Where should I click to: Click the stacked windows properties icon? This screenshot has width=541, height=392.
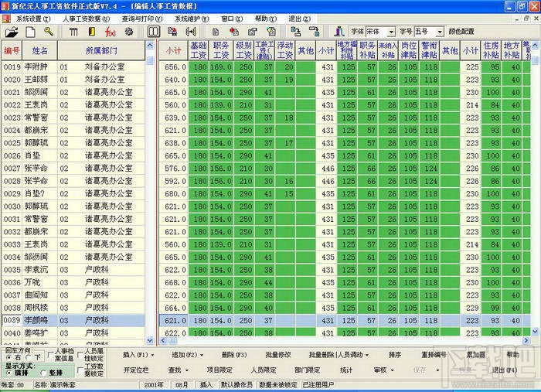click(x=253, y=32)
